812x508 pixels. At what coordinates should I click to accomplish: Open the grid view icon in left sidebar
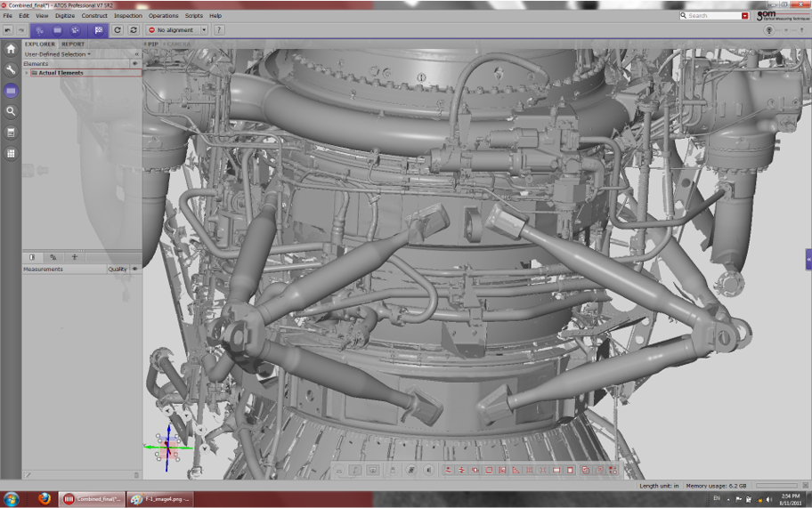click(11, 153)
